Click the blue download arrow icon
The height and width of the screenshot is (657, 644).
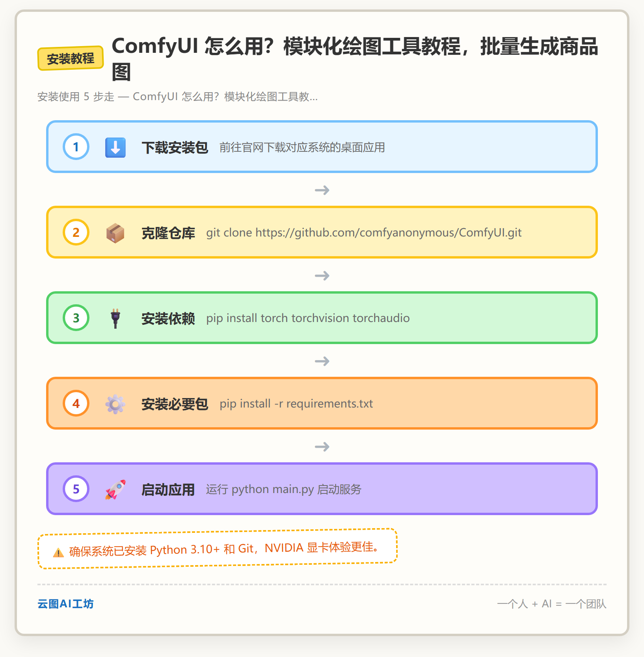115,147
